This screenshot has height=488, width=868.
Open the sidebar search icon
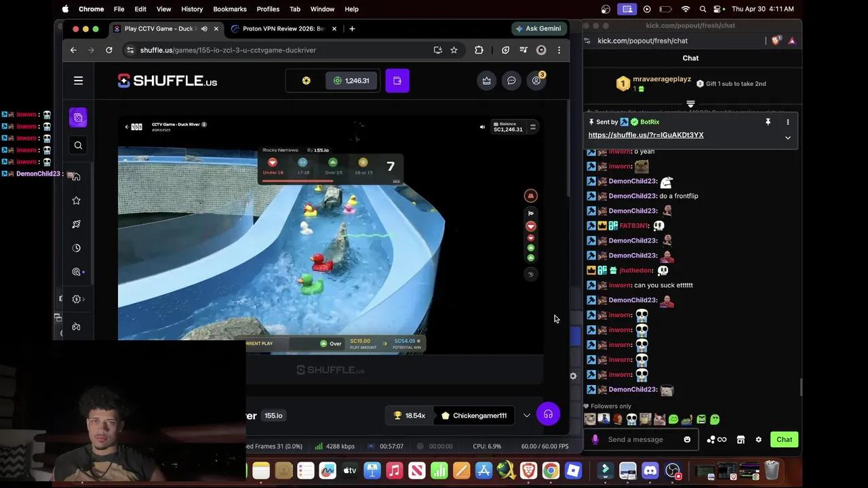78,145
